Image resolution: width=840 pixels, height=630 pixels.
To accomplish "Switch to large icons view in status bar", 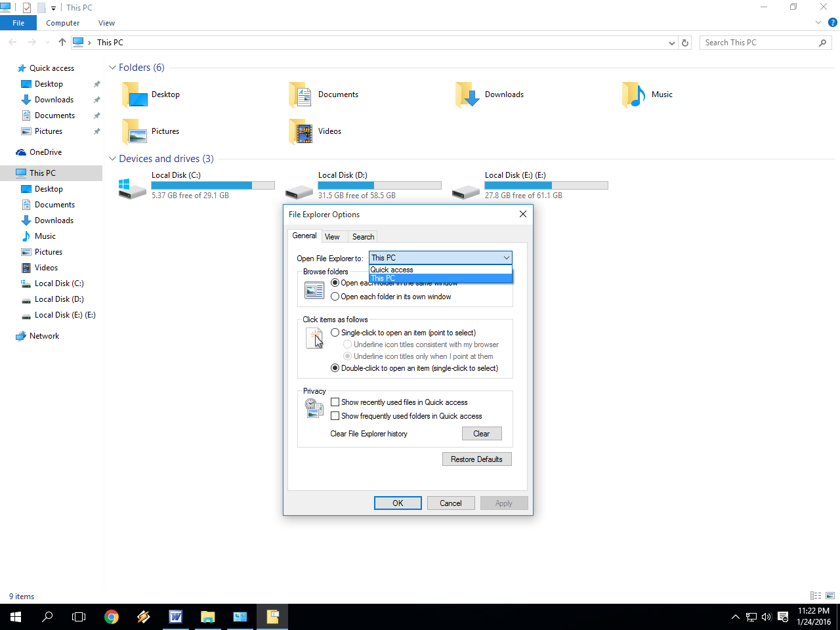I will pos(830,596).
